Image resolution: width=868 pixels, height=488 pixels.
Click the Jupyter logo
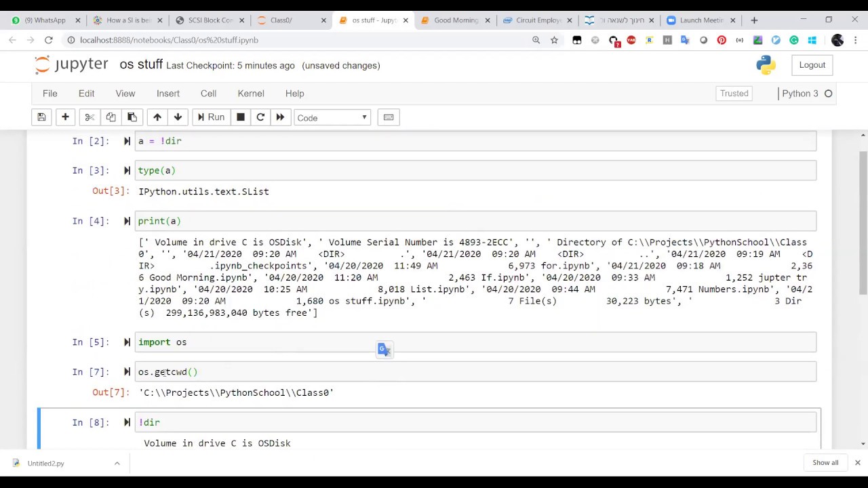(x=71, y=64)
